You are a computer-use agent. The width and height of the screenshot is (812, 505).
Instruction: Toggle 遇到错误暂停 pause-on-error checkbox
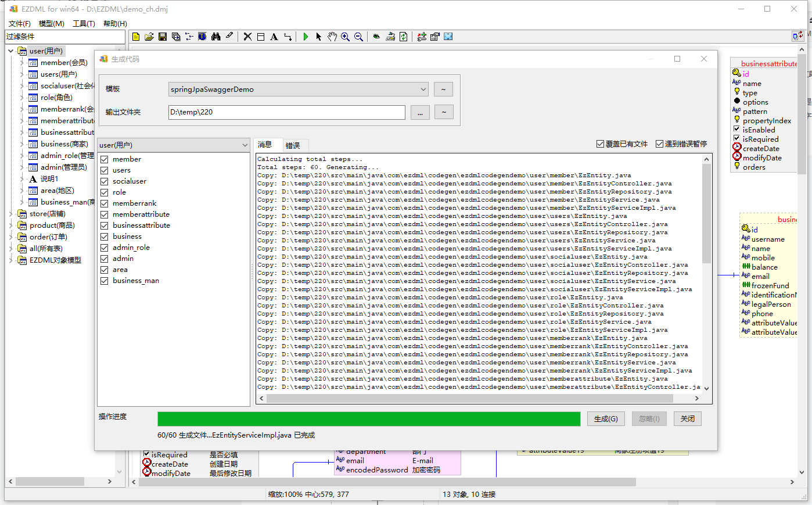(660, 144)
